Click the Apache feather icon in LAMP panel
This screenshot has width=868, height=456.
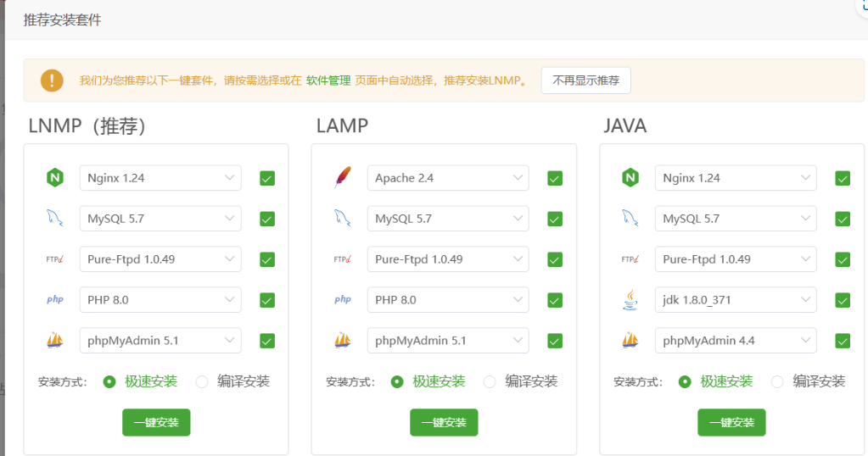tap(343, 177)
